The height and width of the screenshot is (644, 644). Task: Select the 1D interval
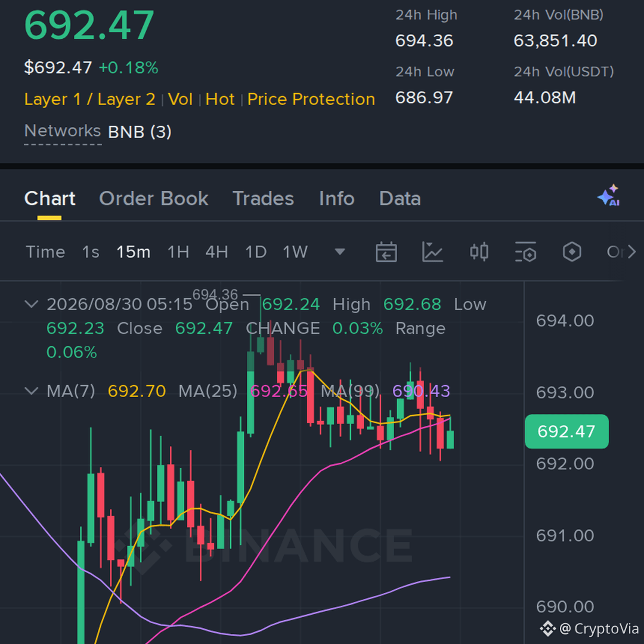pyautogui.click(x=256, y=252)
